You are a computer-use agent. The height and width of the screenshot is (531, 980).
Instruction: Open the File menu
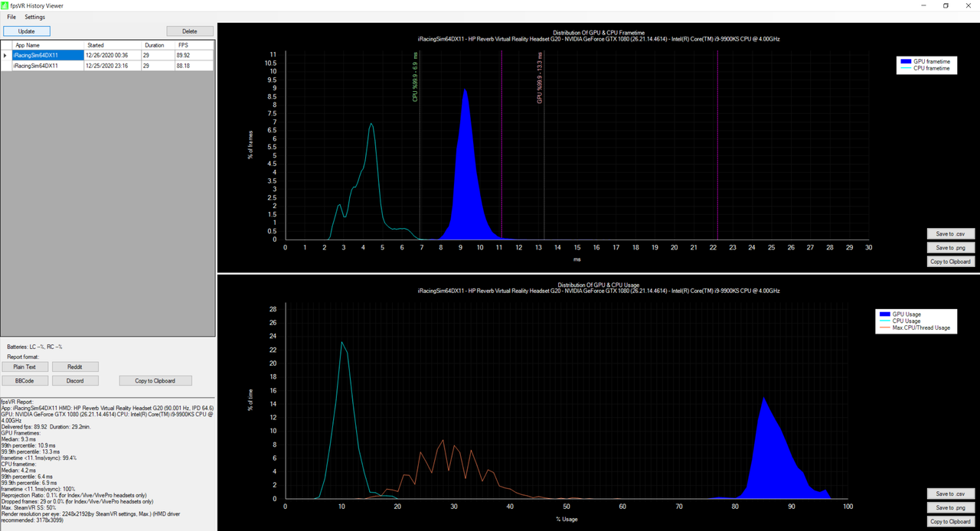click(11, 17)
